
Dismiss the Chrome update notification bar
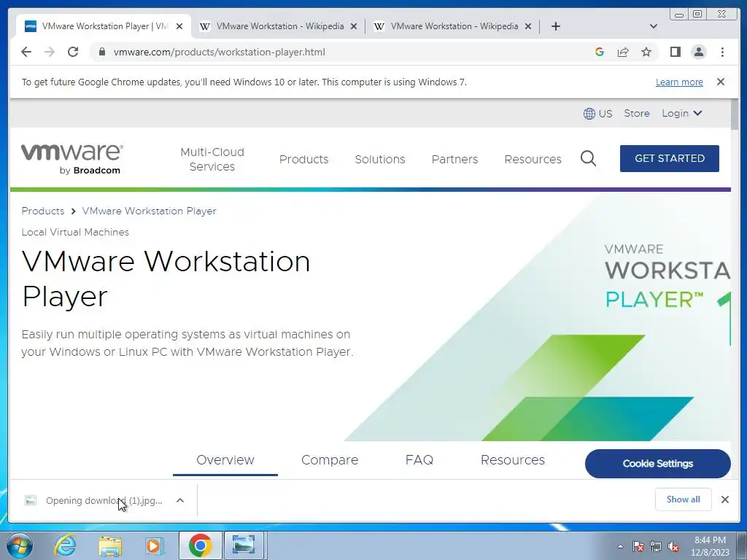[720, 82]
